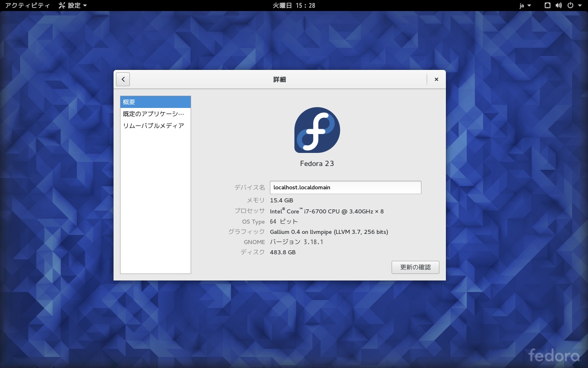This screenshot has width=588, height=368.
Task: Click the Fedora logo image
Action: pyautogui.click(x=317, y=130)
